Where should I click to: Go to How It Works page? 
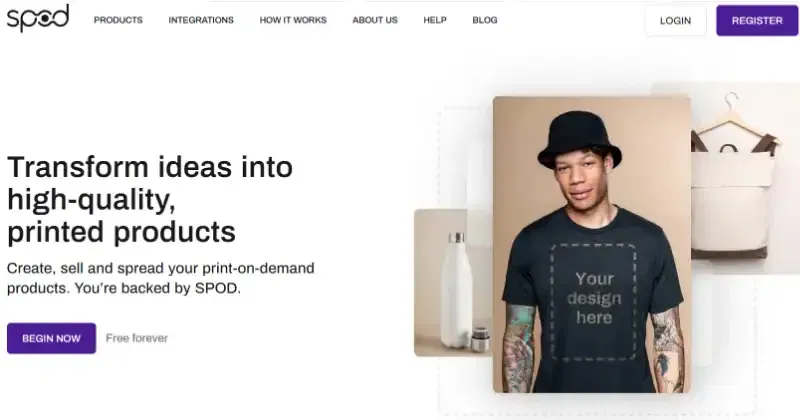[293, 20]
